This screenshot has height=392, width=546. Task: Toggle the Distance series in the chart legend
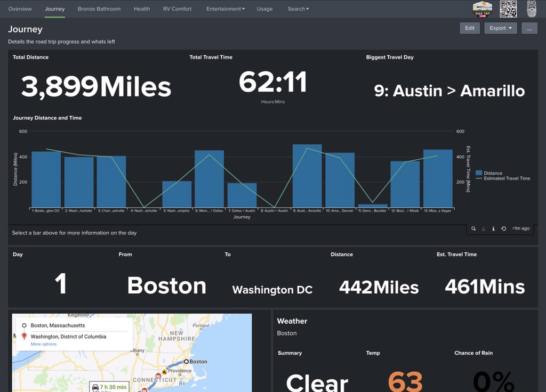pyautogui.click(x=493, y=173)
